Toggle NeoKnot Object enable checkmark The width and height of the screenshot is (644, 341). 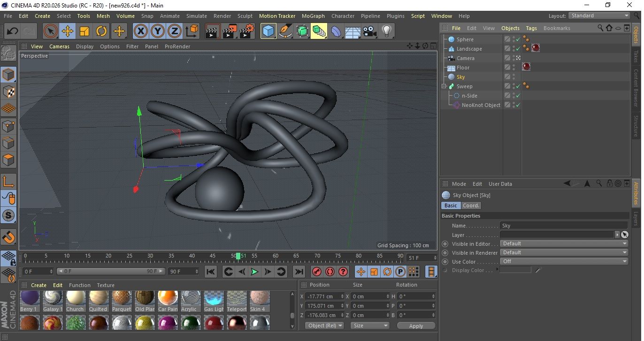(518, 105)
